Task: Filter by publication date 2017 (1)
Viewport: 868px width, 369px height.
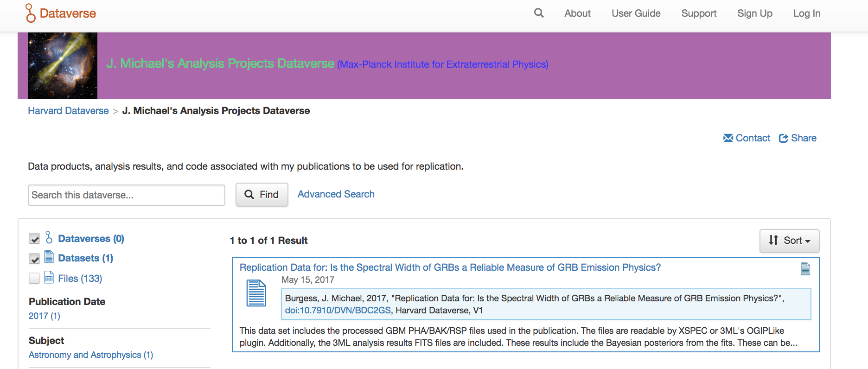Action: point(45,316)
